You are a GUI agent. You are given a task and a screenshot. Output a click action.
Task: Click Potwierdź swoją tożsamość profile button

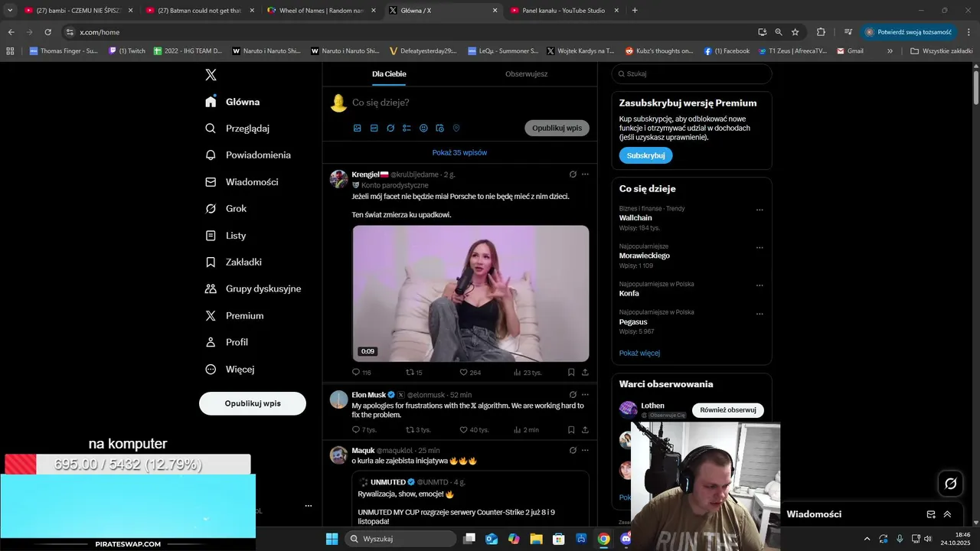click(908, 32)
